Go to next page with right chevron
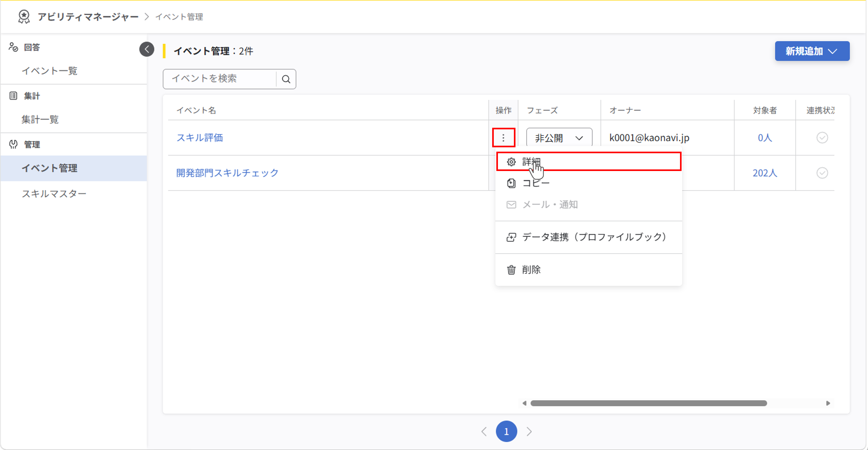This screenshot has width=868, height=450. pos(529,431)
